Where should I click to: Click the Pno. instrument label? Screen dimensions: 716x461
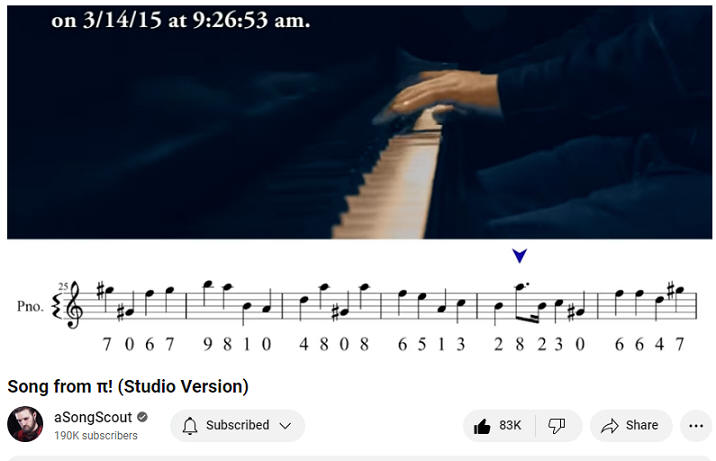(x=30, y=306)
